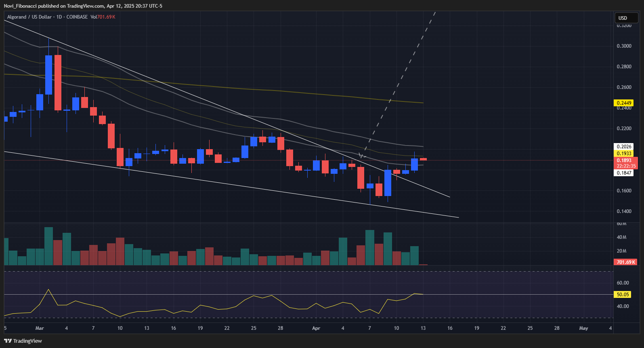
Task: Click the 40M volume axis tick
Action: [621, 237]
